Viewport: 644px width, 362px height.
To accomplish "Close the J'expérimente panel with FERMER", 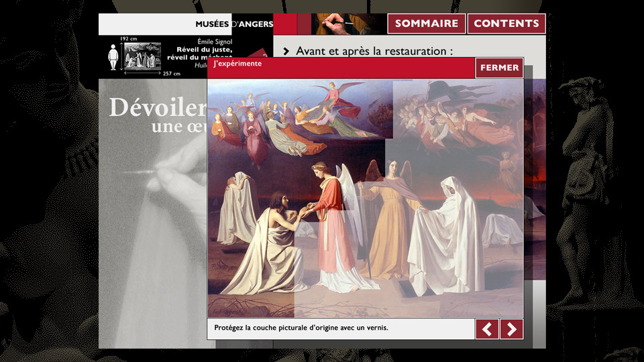I will tap(499, 68).
